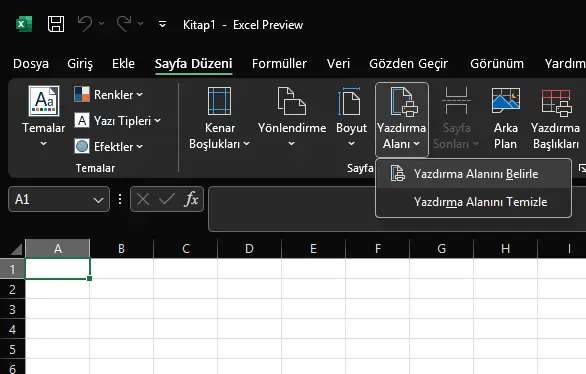This screenshot has height=374, width=586.
Task: Expand the Efektler dropdown arrow
Action: click(139, 146)
